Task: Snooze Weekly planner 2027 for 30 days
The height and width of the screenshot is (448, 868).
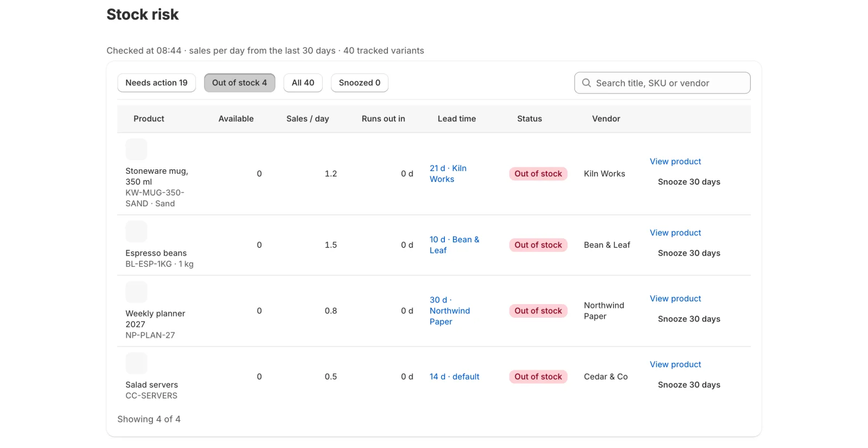Action: coord(689,319)
